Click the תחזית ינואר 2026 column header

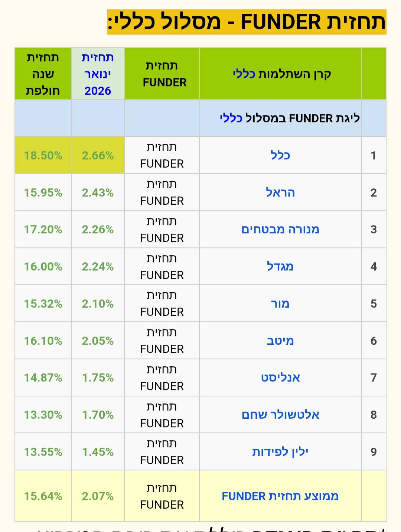98,74
